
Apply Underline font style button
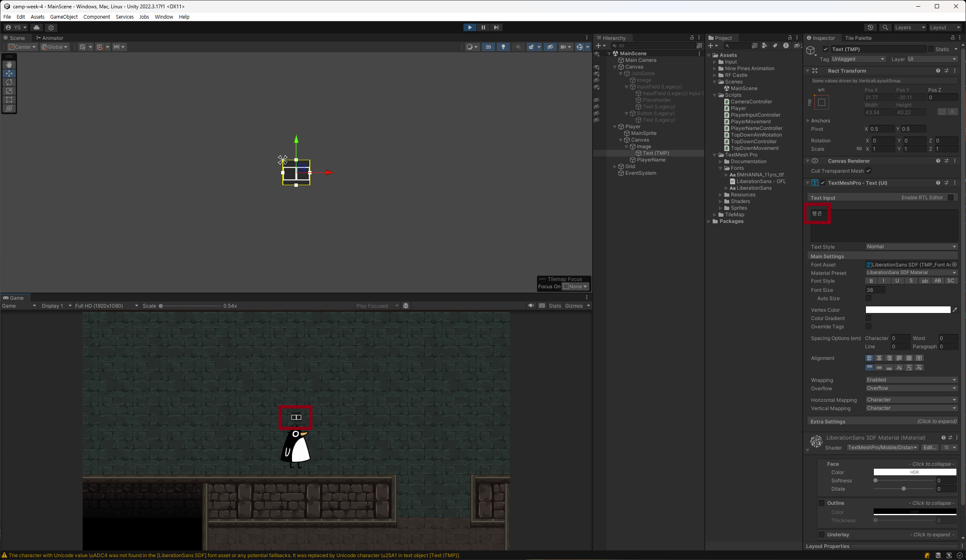click(897, 281)
